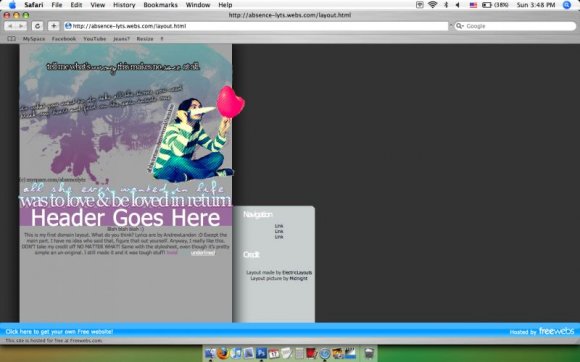Viewport: 580px width, 362px height.
Task: Open the Bookmarks menu
Action: pos(161,5)
